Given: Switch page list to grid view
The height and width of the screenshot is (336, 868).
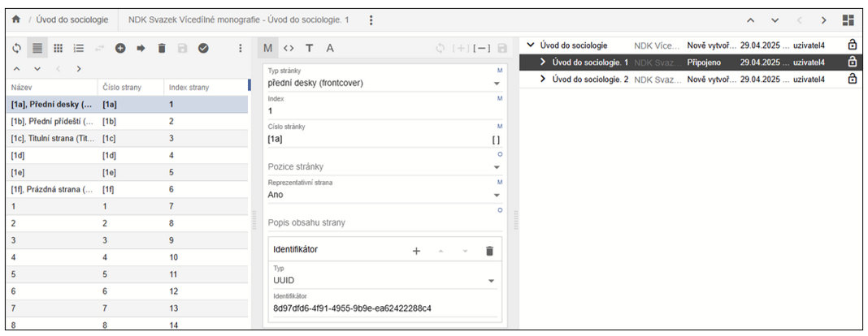Looking at the screenshot, I should [59, 49].
